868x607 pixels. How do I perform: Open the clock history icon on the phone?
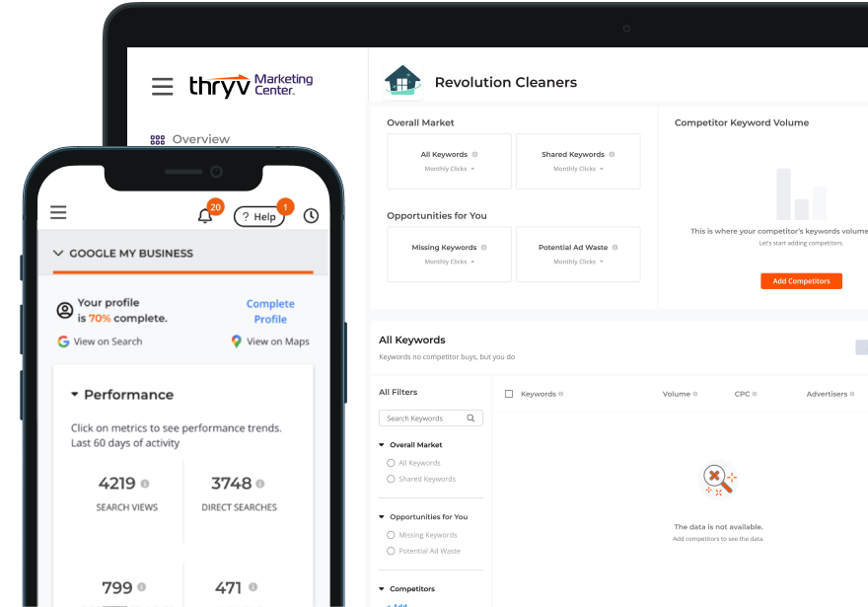coord(311,215)
